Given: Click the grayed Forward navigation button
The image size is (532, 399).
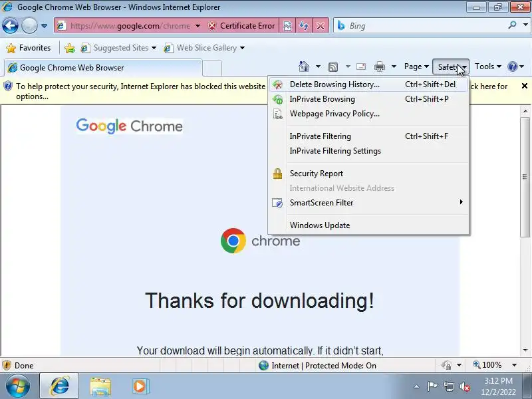Looking at the screenshot, I should tap(29, 26).
